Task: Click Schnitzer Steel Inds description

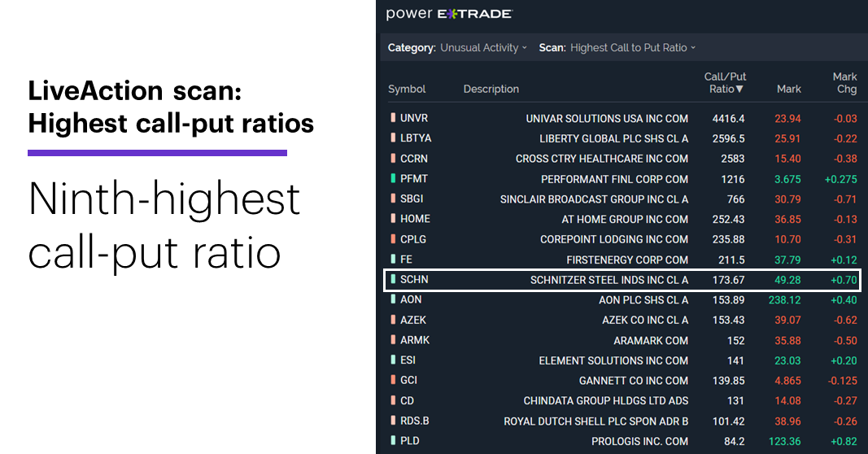Action: (x=609, y=280)
